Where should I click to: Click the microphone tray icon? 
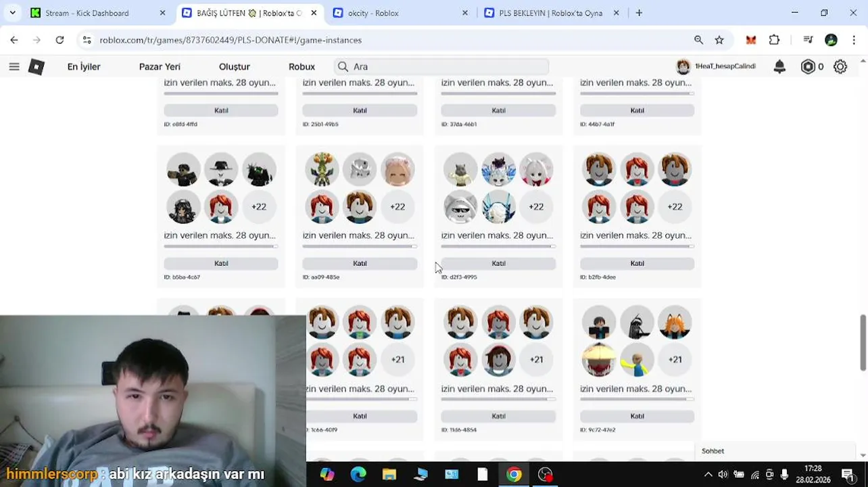(784, 475)
